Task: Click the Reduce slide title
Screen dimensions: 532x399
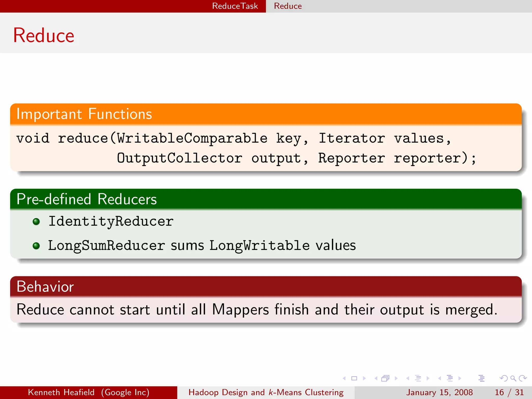Action: 44,35
